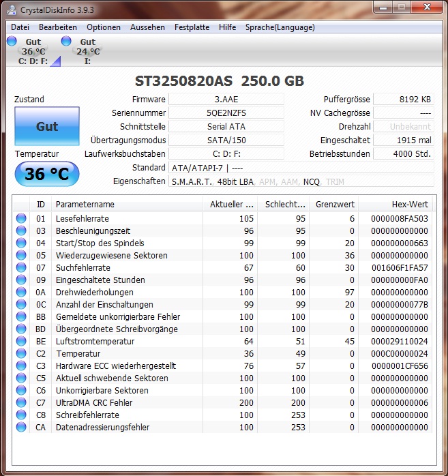The height and width of the screenshot is (476, 448).
Task: Click the Grenzwert column header
Action: coord(334,205)
